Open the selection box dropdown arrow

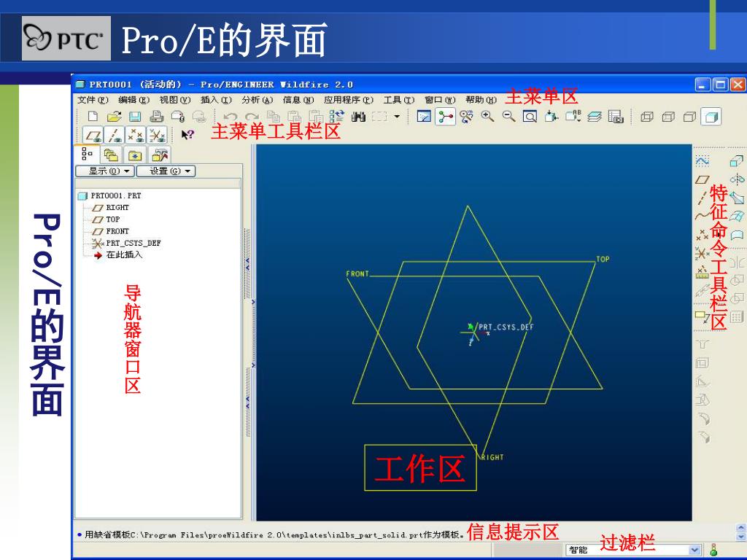(x=397, y=117)
